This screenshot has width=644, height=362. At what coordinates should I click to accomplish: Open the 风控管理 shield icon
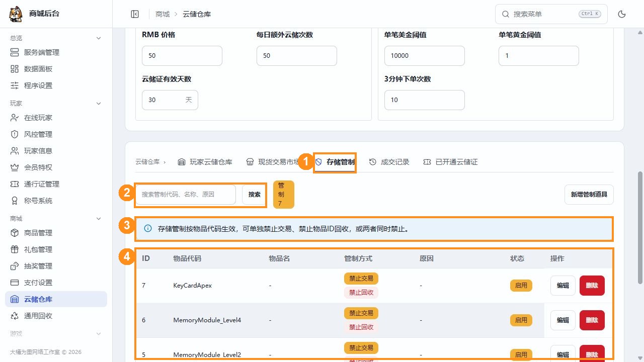point(15,134)
